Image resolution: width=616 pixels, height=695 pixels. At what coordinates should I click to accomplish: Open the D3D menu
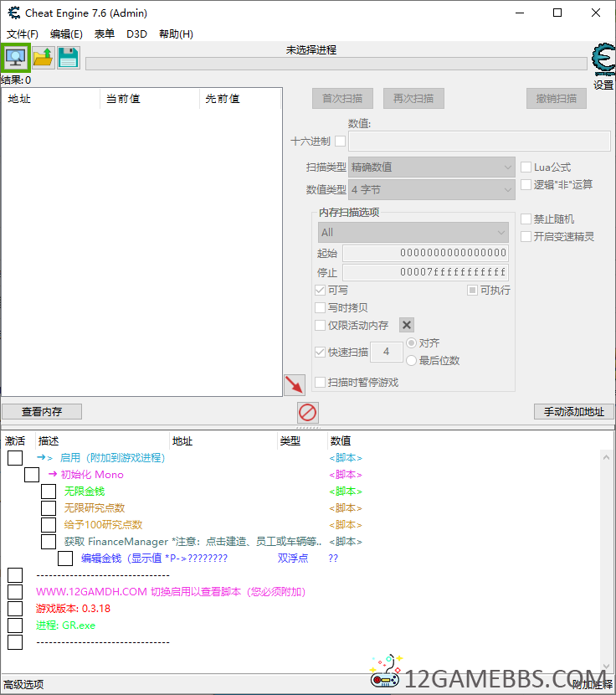[x=136, y=34]
